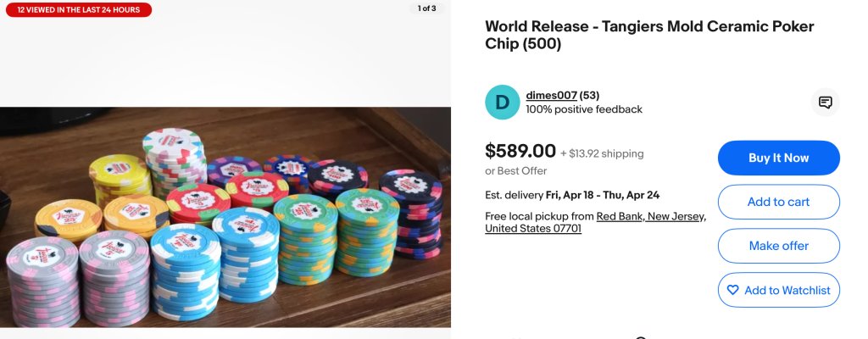Click the $589.00 price

click(x=520, y=152)
